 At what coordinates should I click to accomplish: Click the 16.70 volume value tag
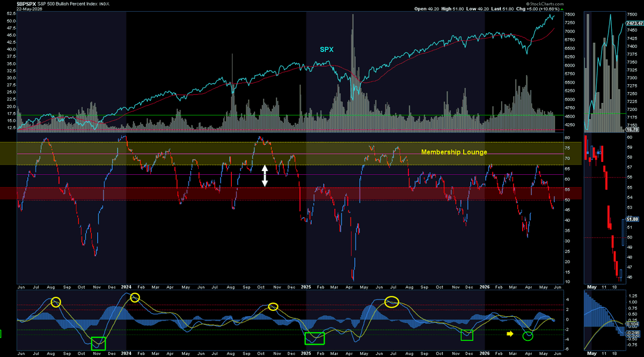tap(633, 130)
